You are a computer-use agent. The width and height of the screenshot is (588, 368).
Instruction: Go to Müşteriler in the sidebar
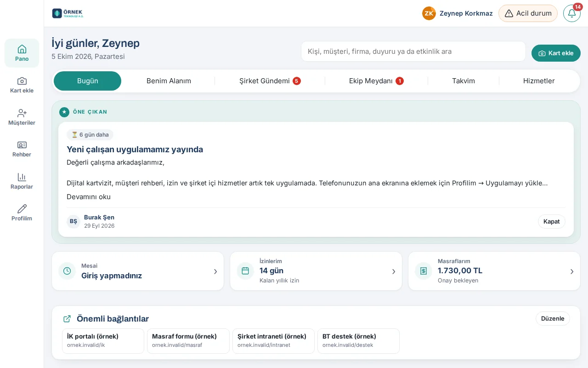[x=22, y=117]
